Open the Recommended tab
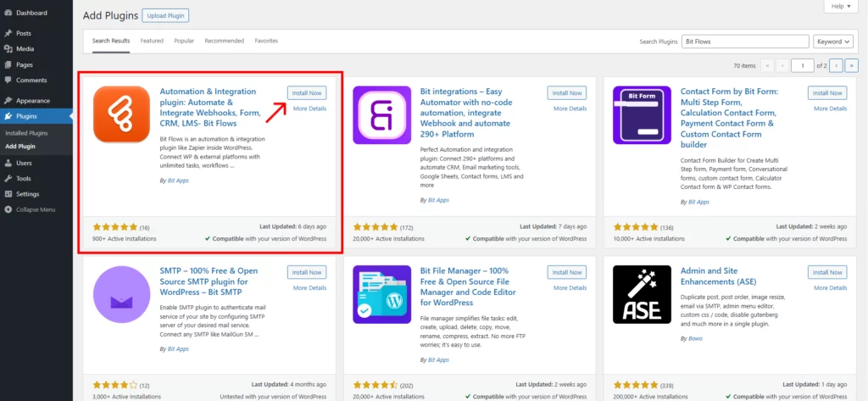The height and width of the screenshot is (401, 868). click(x=224, y=41)
